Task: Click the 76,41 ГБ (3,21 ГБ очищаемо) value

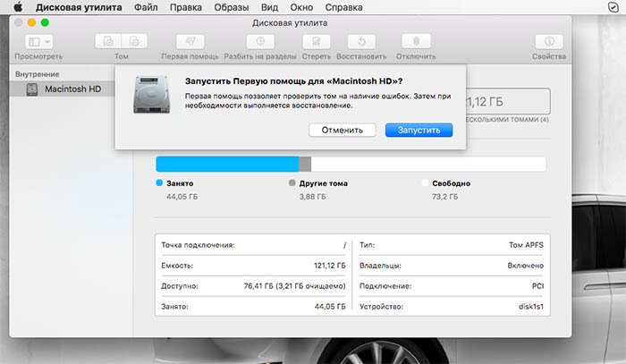Action: pyautogui.click(x=294, y=286)
